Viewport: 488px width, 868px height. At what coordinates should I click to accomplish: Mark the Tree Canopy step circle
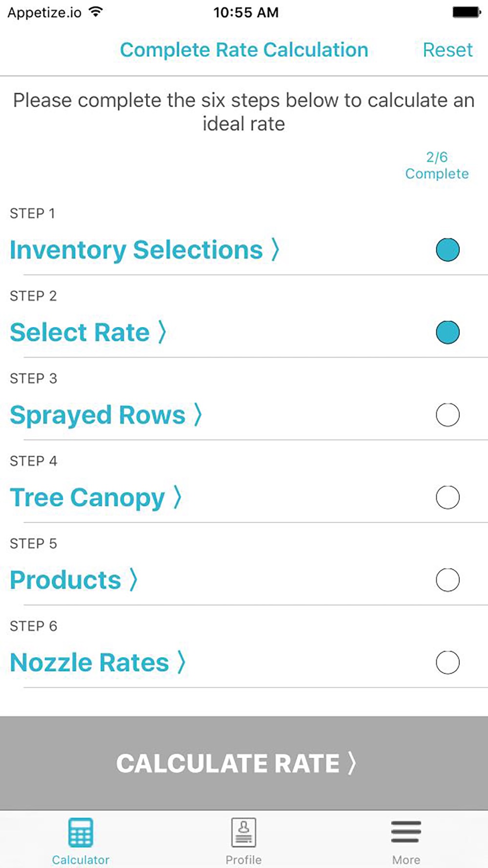click(x=447, y=497)
